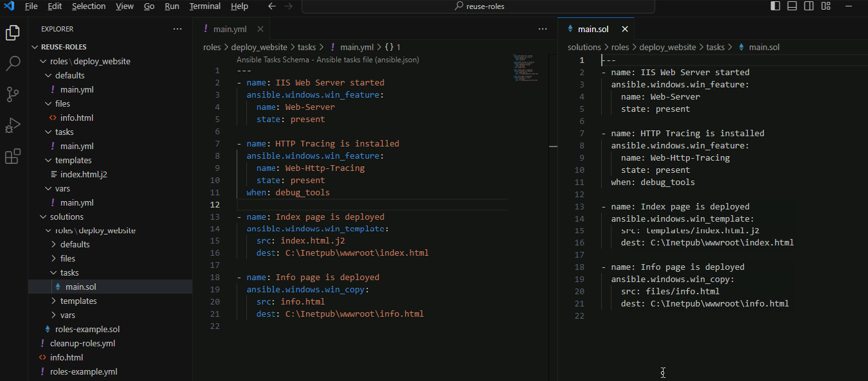
Task: Expand the templates folder under solutions
Action: [78, 301]
